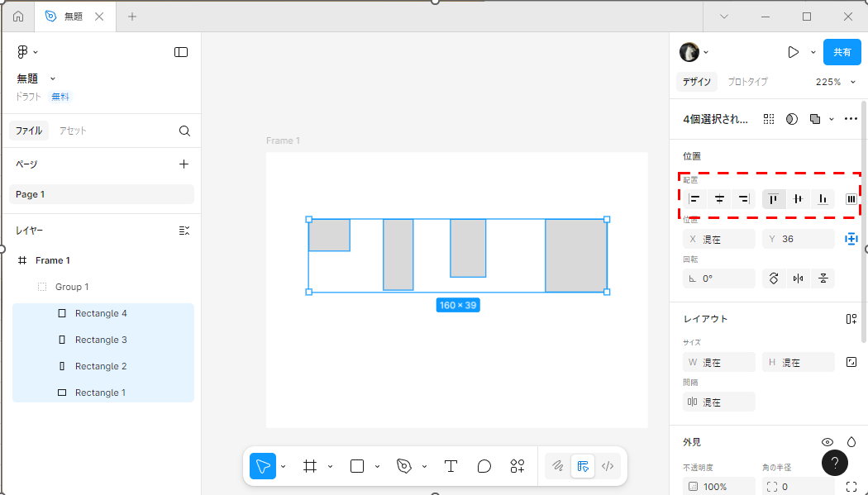Click the mask icon
Screen dimensions: 868x495
[x=792, y=119]
